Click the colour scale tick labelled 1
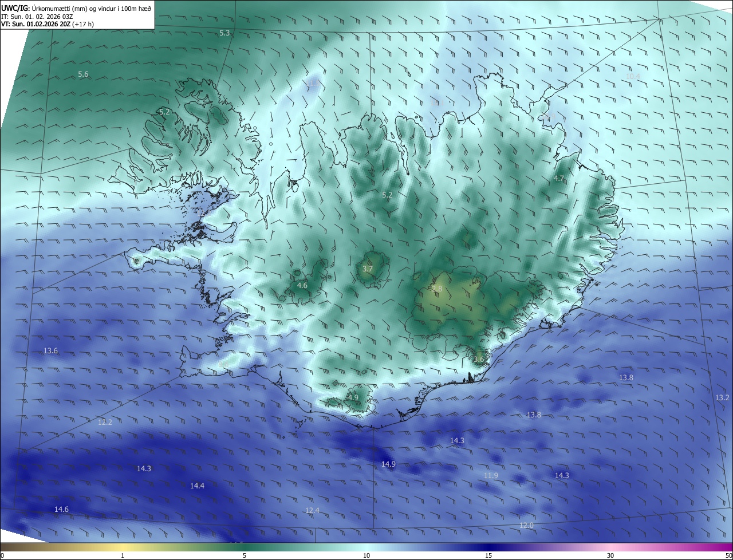 pos(123,555)
